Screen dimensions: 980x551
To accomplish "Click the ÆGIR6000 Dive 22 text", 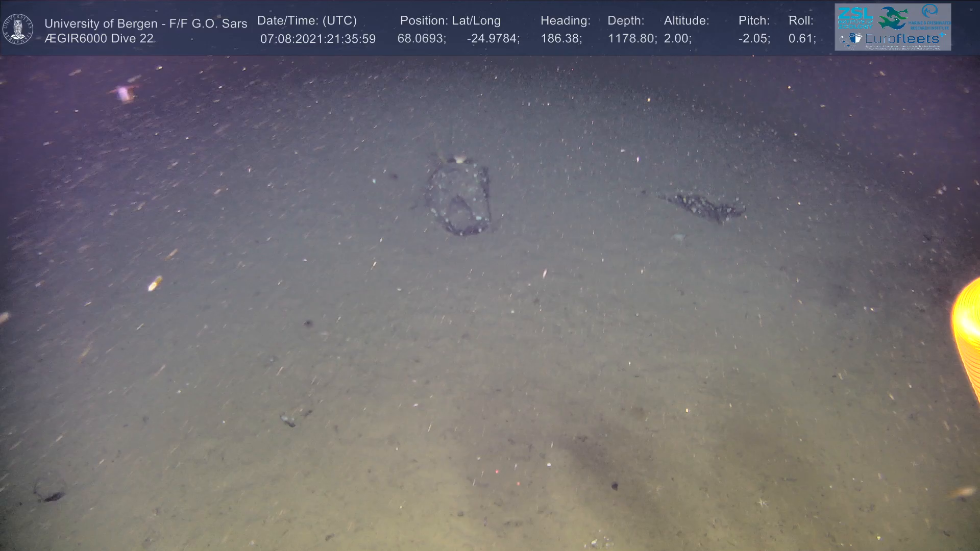I will 99,39.
